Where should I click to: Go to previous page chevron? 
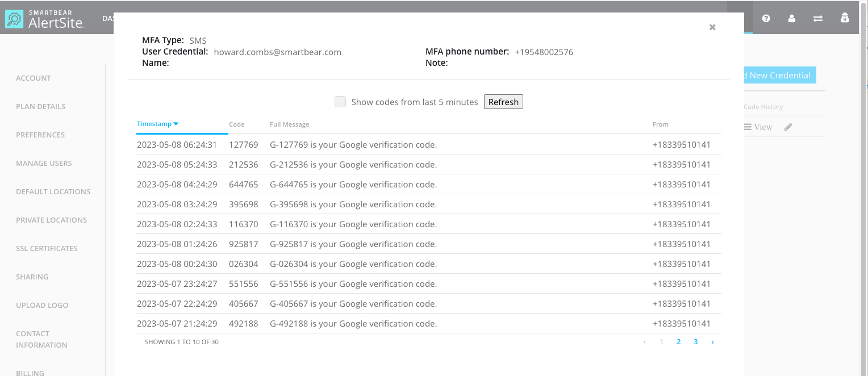point(645,342)
